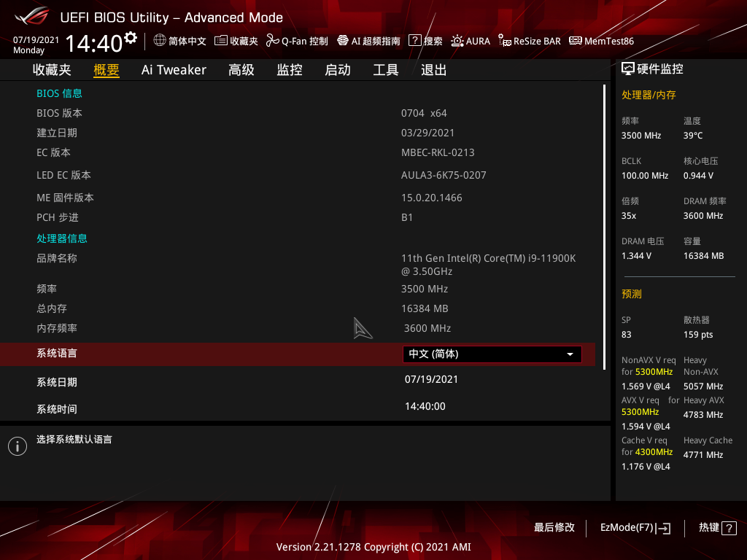Click the 搜索 question mark icon
This screenshot has height=560, width=747.
[415, 41]
